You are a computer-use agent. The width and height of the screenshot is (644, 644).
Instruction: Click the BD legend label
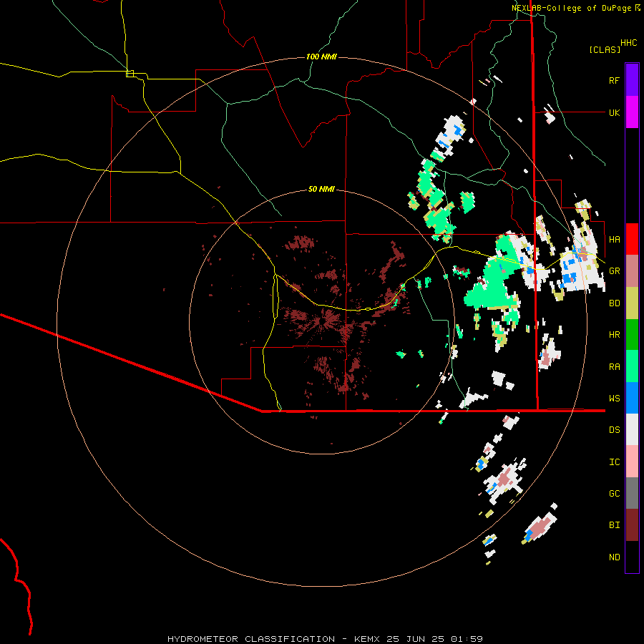coord(614,303)
